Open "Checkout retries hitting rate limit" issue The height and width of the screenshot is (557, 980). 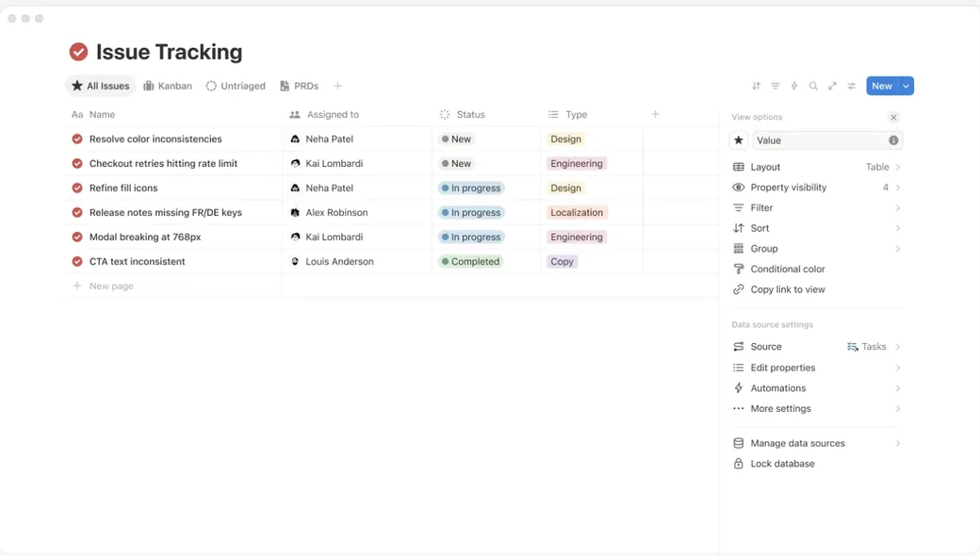(x=163, y=163)
